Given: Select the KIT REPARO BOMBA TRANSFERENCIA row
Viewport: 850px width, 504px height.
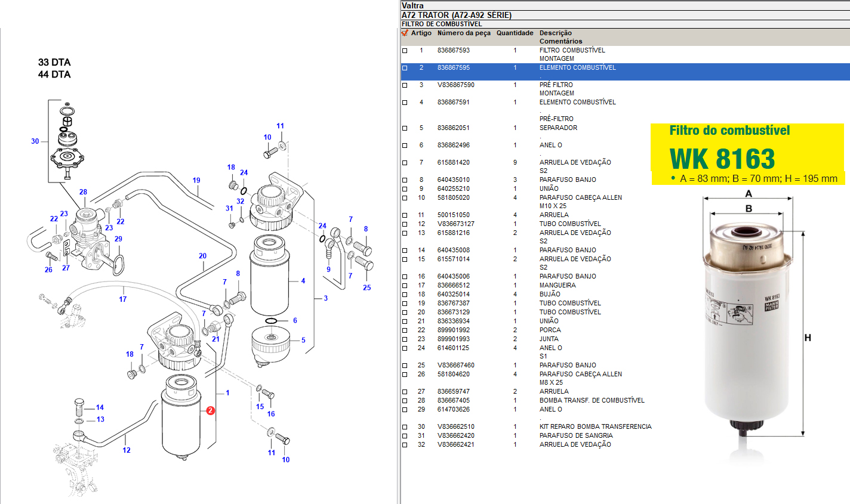Looking at the screenshot, I should click(595, 427).
